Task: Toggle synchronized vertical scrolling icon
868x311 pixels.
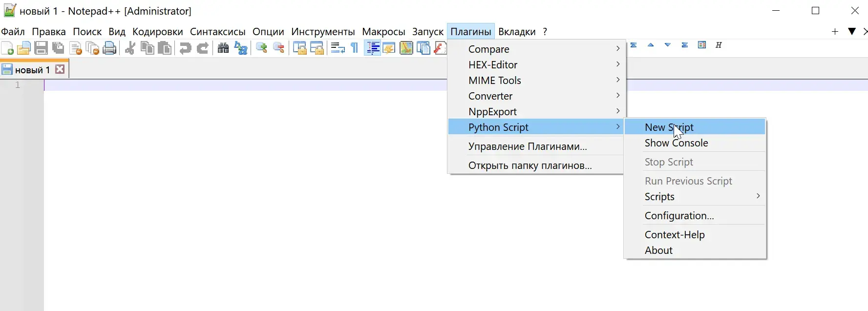Action: 299,48
